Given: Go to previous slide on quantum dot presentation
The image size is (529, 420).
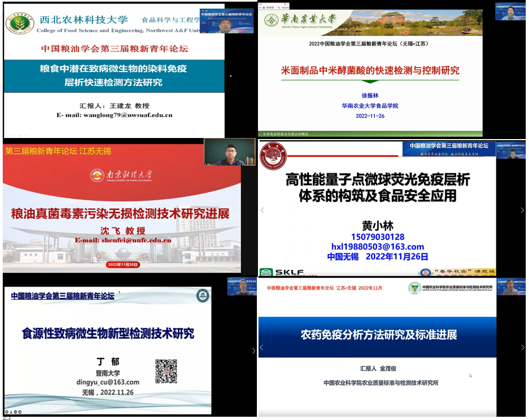Looking at the screenshot, I should [x=262, y=210].
